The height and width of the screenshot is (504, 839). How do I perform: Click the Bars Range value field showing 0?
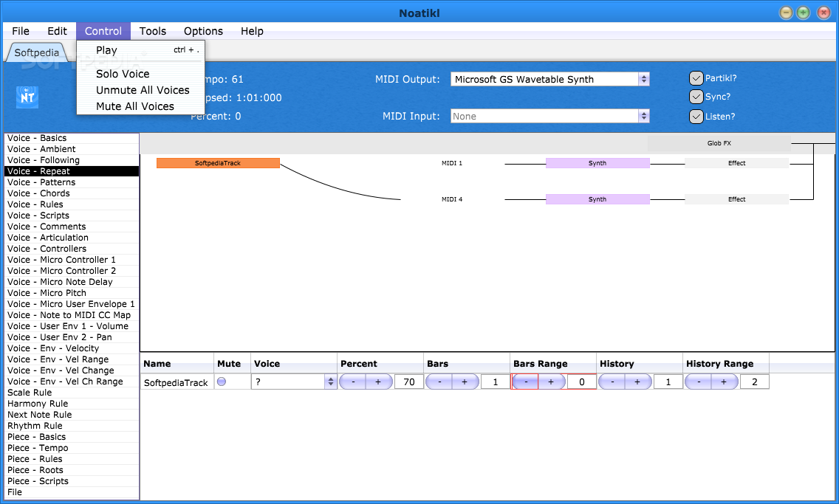(582, 382)
